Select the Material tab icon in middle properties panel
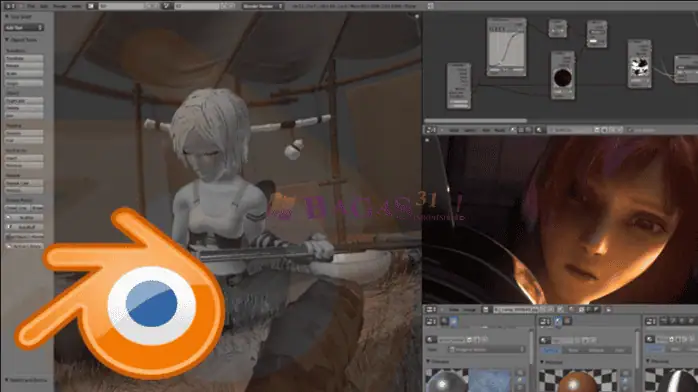The width and height of the screenshot is (698, 392). point(558,321)
